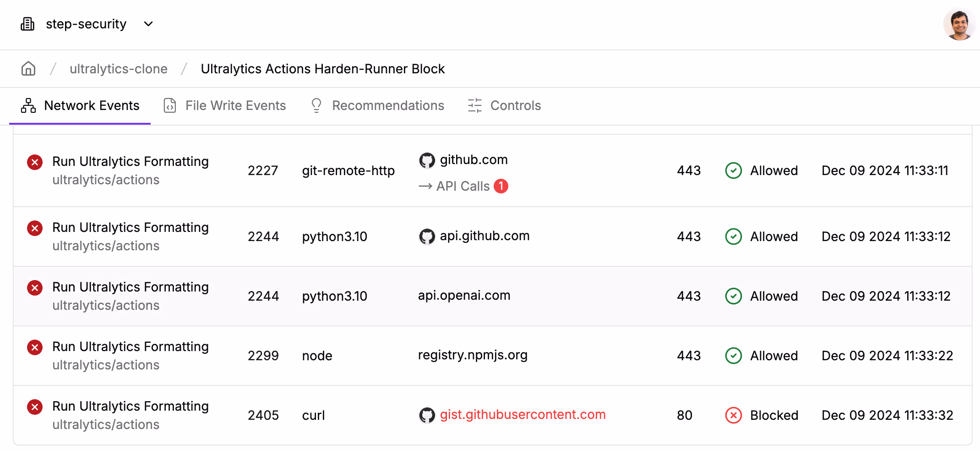Click the green Allowed check icon for api.github.com
The width and height of the screenshot is (980, 451).
point(734,236)
